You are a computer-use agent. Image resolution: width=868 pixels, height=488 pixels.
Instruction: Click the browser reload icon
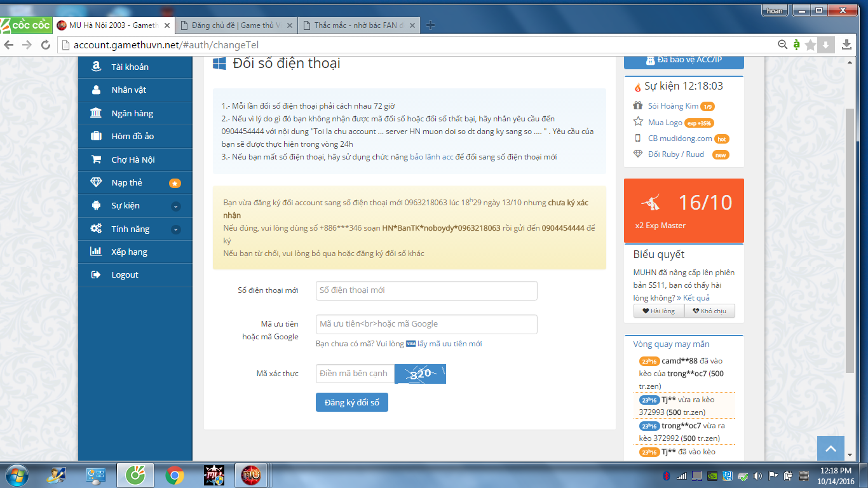(x=46, y=44)
